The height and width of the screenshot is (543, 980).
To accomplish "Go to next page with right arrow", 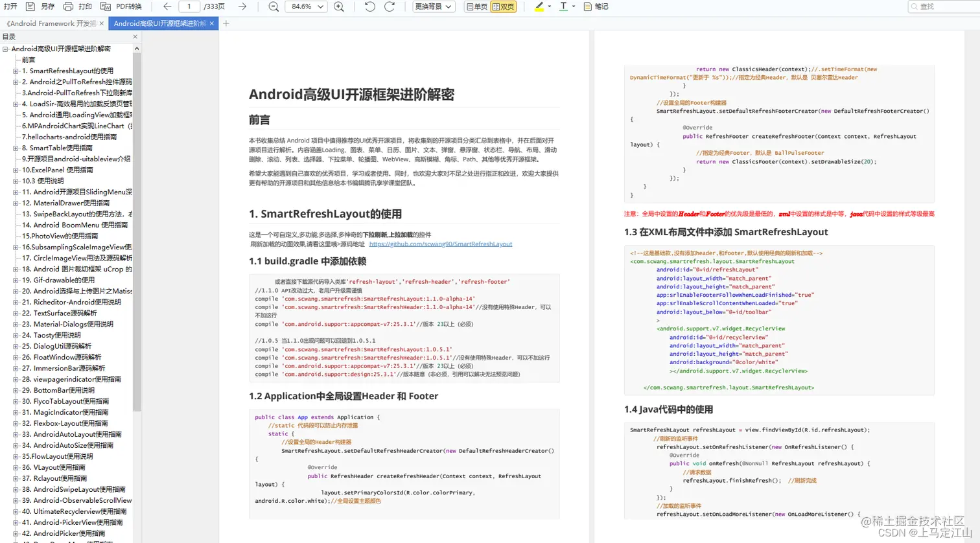I will [242, 6].
